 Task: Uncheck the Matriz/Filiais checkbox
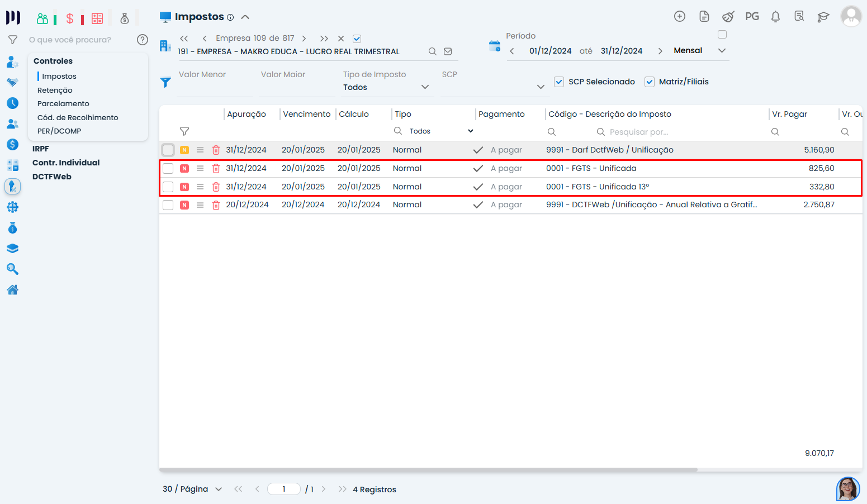650,82
